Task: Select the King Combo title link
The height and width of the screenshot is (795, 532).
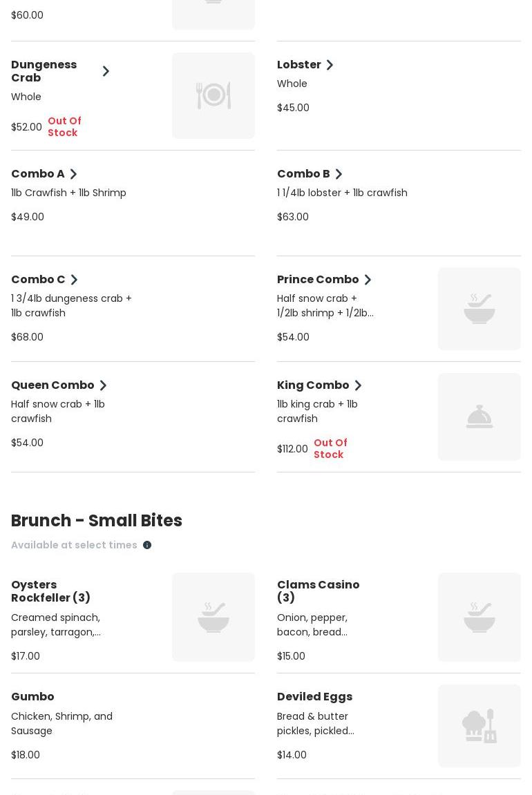Action: pyautogui.click(x=313, y=385)
